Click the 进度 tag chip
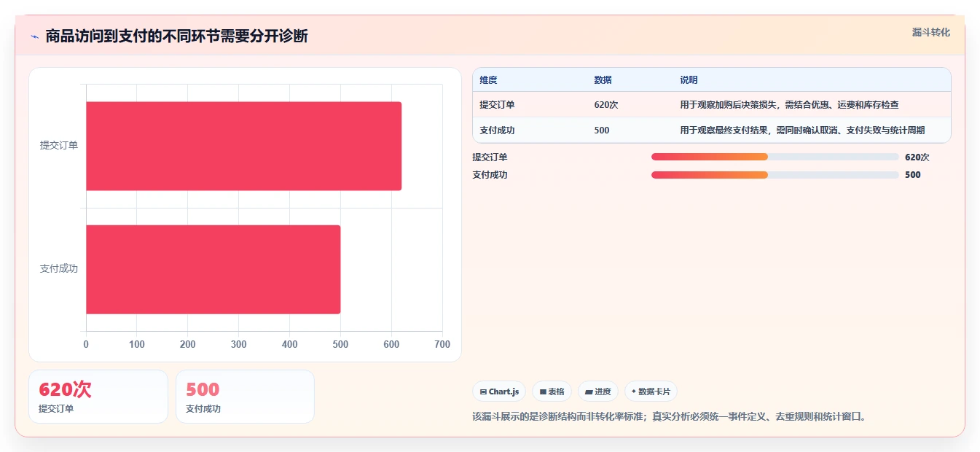Viewport: 980px width, 452px height. [598, 391]
